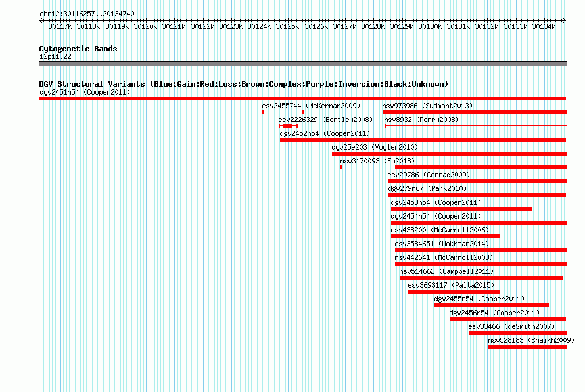This screenshot has height=392, width=585.
Task: Click the DGV Structural Variants track title
Action: tap(244, 84)
